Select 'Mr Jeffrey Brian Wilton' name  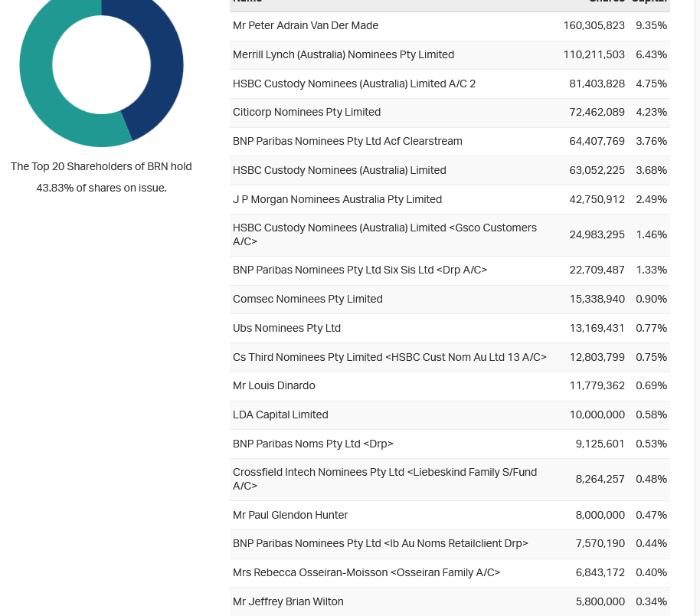tap(288, 601)
